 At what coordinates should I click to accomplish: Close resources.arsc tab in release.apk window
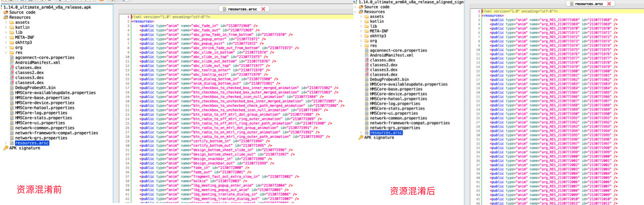[264, 9]
